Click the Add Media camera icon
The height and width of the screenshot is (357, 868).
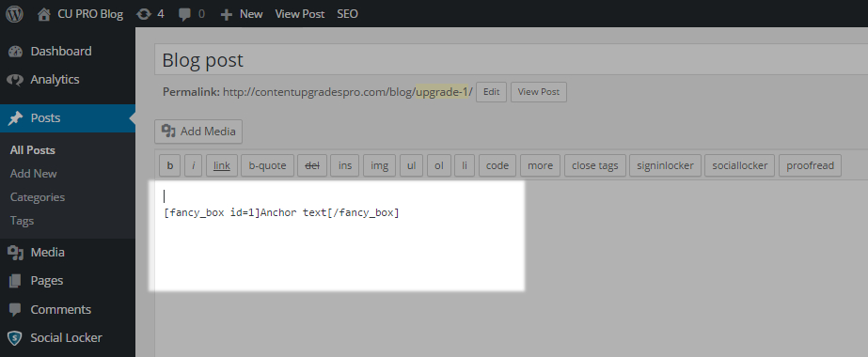pyautogui.click(x=168, y=131)
